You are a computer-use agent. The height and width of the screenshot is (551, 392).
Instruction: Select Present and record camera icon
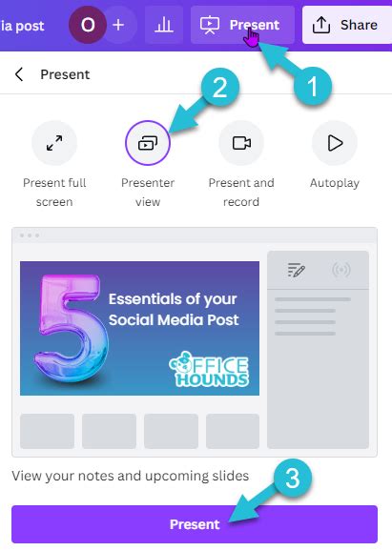[x=241, y=143]
